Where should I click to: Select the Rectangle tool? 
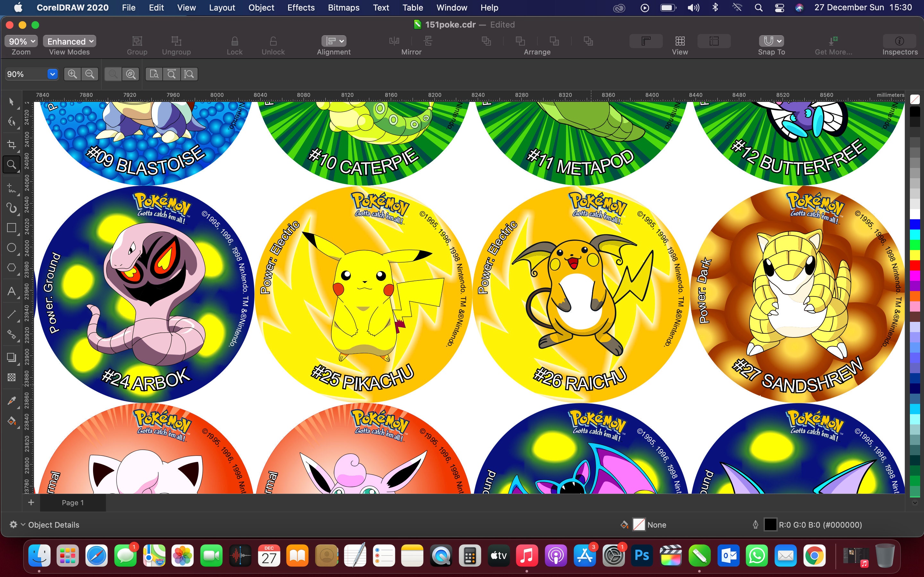12,227
